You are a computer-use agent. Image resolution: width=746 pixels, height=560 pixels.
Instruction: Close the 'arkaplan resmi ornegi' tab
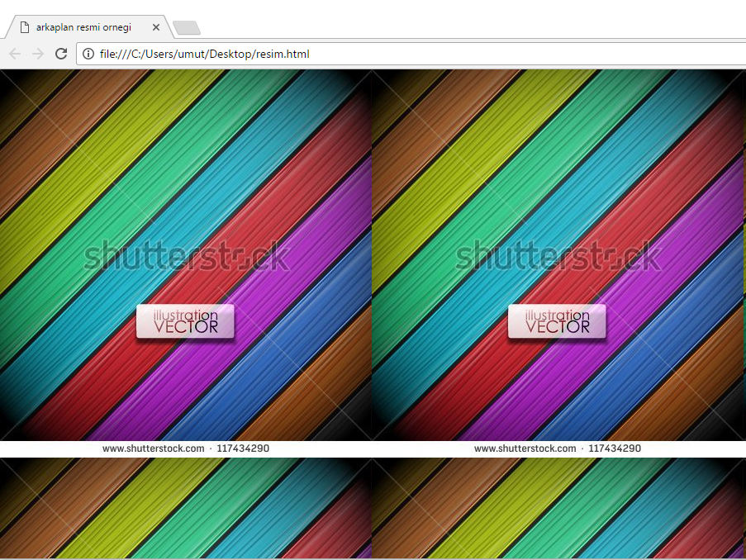tap(155, 27)
